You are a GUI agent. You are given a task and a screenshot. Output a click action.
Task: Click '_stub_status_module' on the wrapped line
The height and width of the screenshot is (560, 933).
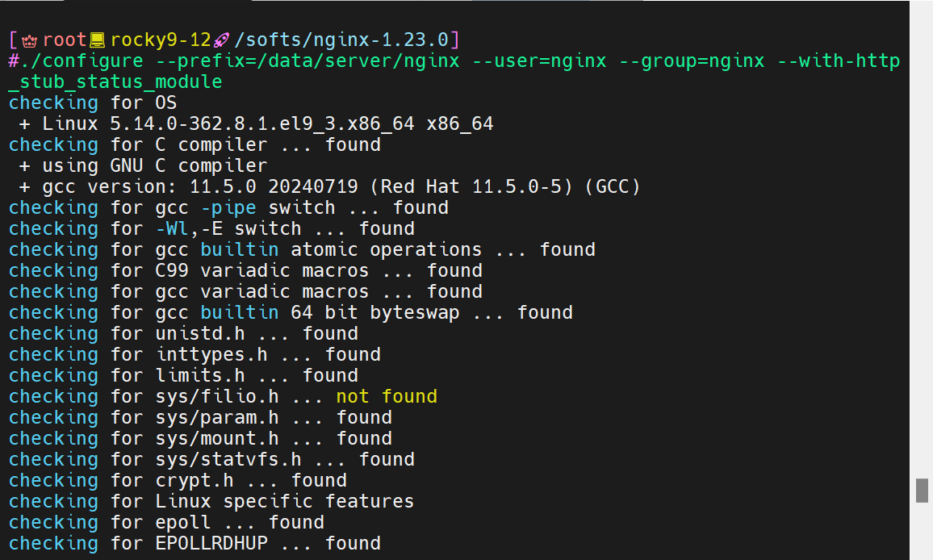115,81
